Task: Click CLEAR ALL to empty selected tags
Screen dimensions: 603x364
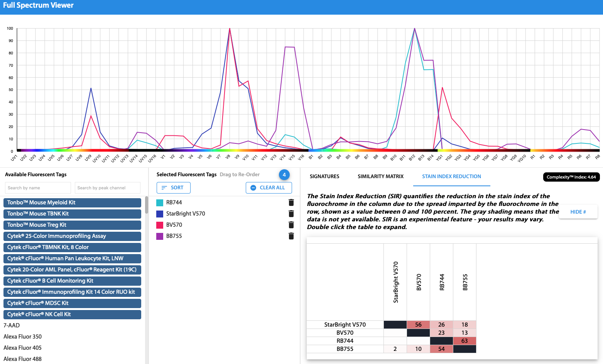Action: (272, 187)
